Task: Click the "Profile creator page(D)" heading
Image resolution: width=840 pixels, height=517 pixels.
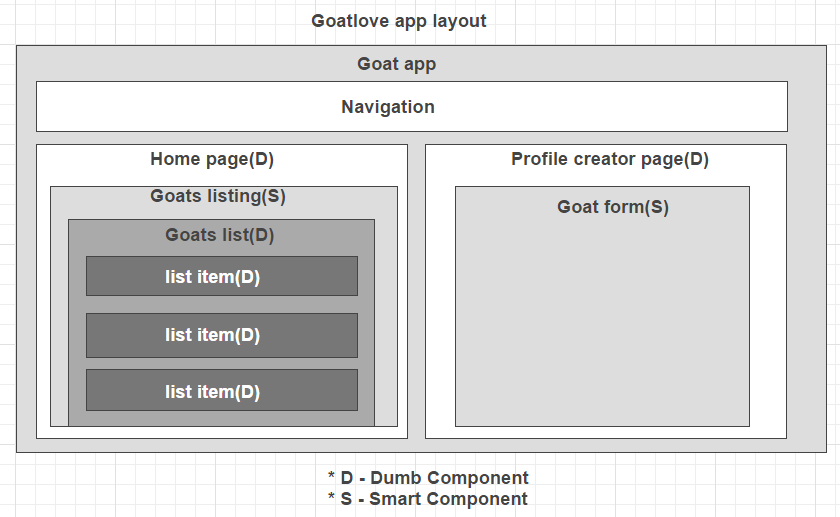Action: click(x=610, y=159)
